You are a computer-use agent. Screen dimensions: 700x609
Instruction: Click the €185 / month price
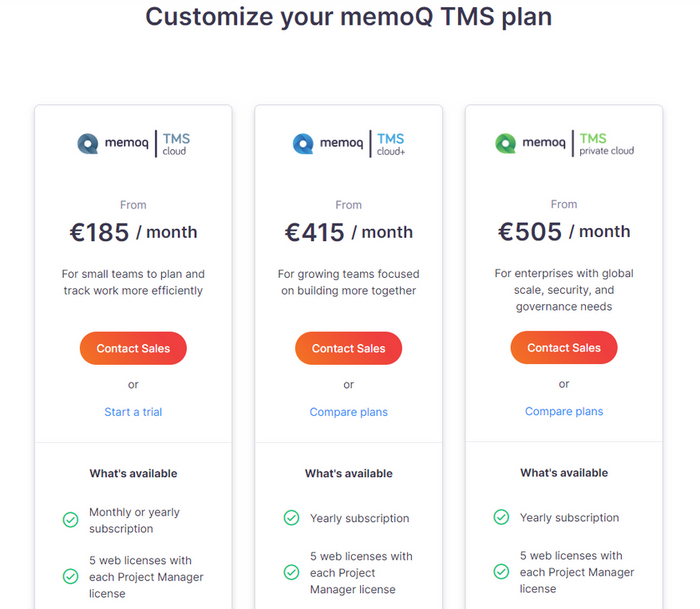pos(133,233)
